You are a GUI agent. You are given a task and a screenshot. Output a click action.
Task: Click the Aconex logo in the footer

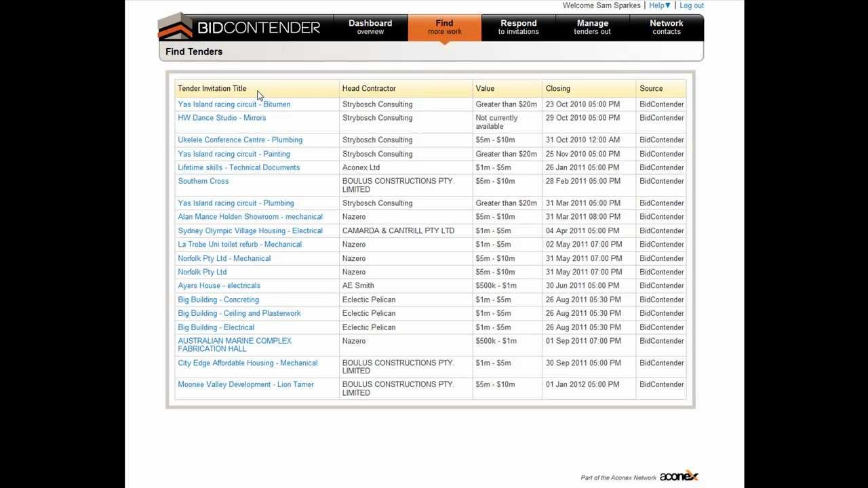[679, 476]
